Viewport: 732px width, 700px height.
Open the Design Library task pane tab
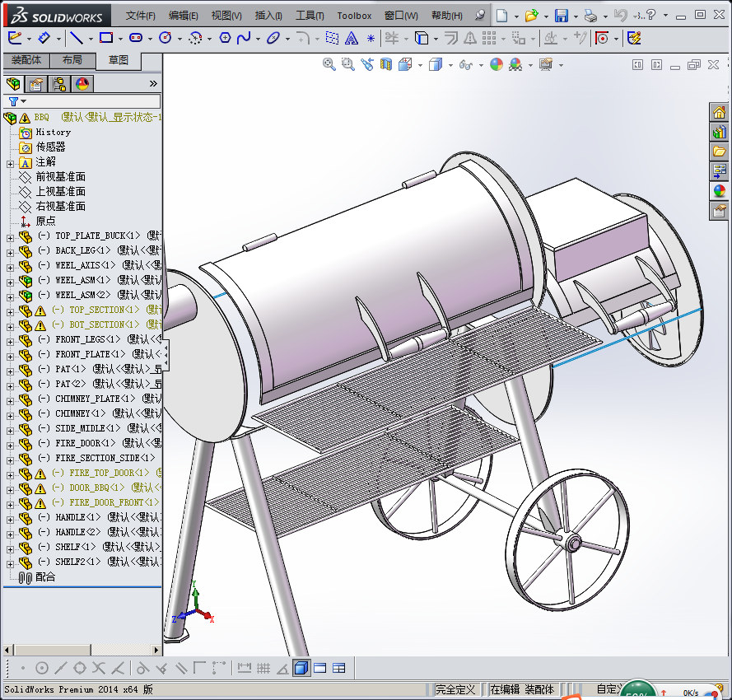(719, 132)
